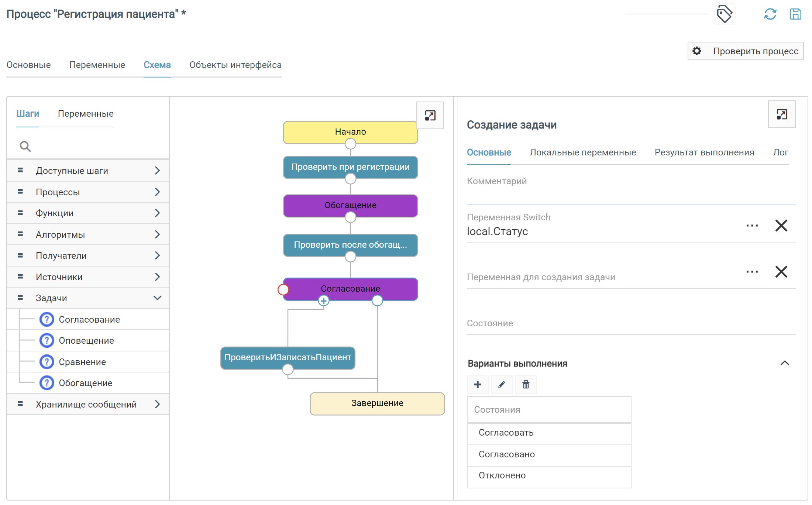This screenshot has width=812, height=505.
Task: Clear the Переменная Switch value
Action: 781,226
